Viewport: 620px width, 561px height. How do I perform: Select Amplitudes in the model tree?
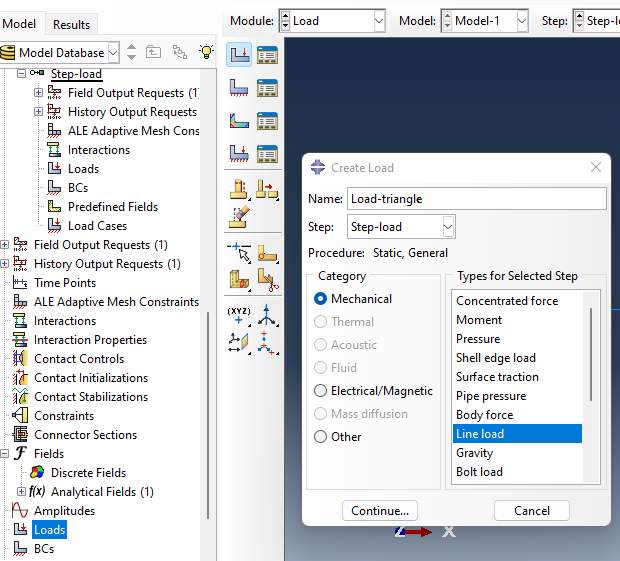[x=64, y=511]
